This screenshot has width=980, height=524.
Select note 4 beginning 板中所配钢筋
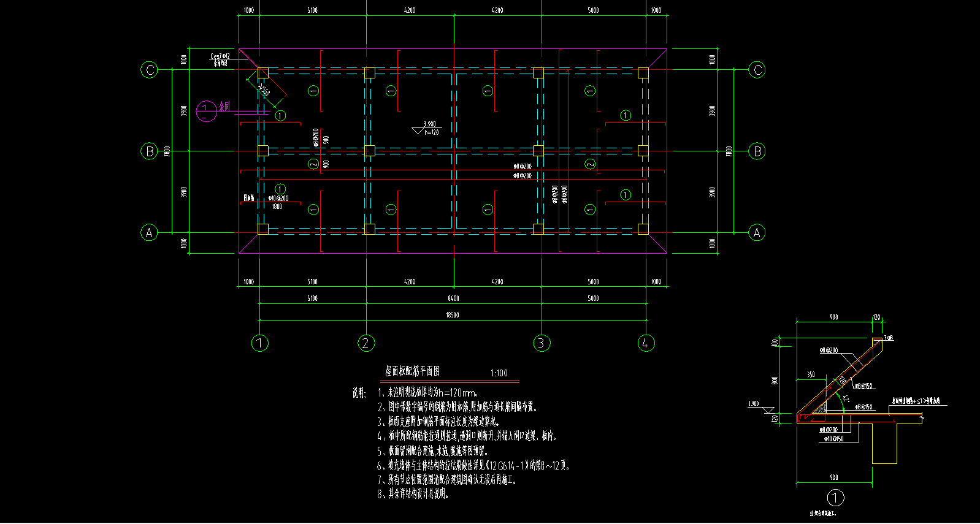pyautogui.click(x=467, y=436)
